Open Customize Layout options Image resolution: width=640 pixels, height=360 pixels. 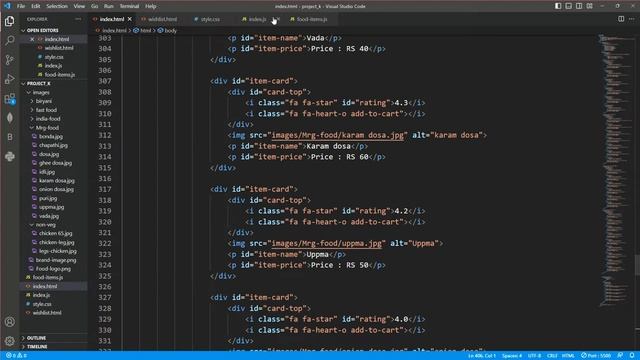589,6
